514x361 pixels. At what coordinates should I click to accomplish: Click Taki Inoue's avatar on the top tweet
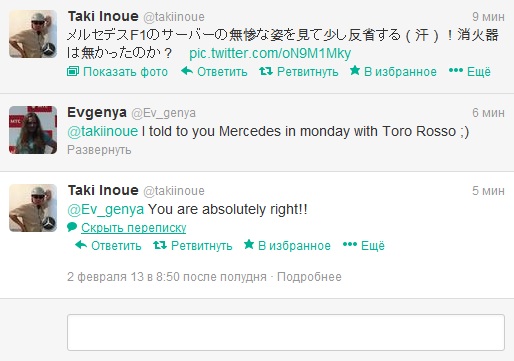[33, 34]
